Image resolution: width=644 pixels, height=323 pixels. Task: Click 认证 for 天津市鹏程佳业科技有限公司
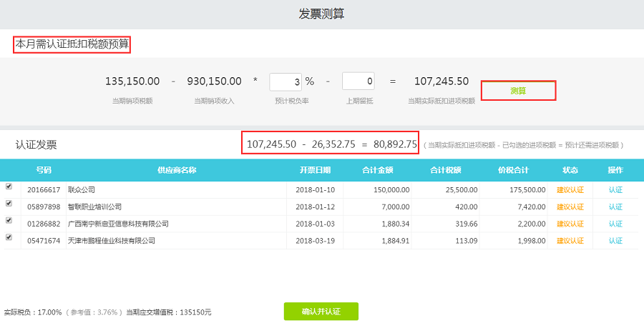pyautogui.click(x=615, y=241)
